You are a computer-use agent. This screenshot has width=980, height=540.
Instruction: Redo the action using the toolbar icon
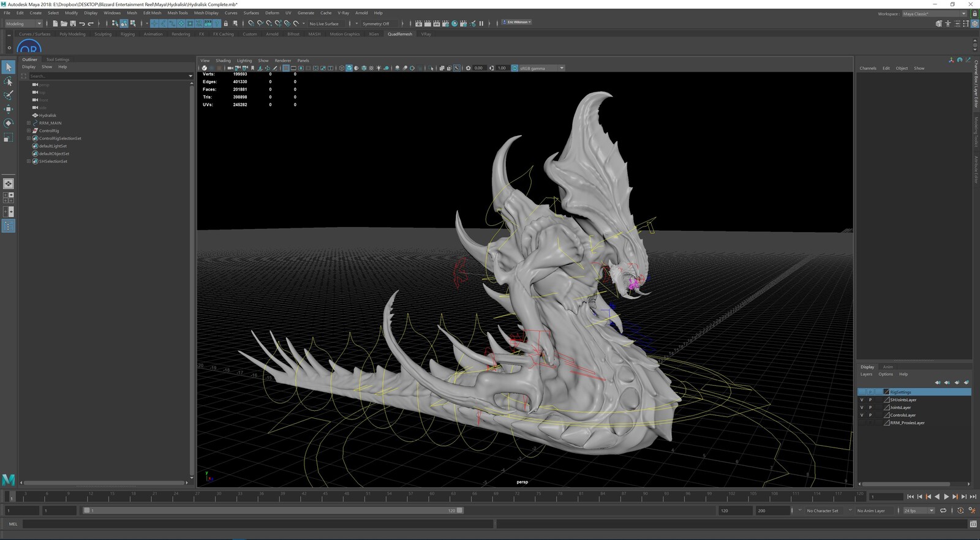pyautogui.click(x=91, y=23)
